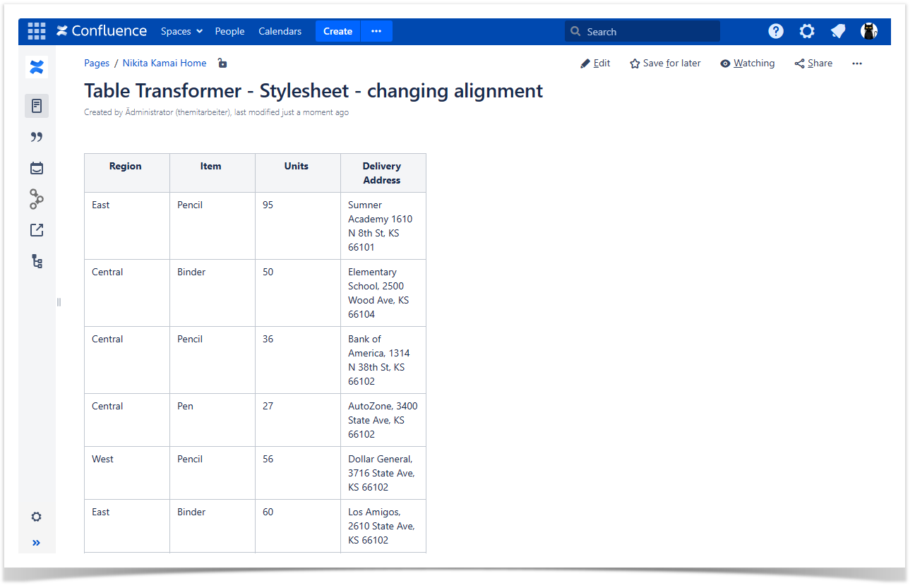Open the page more actions ellipsis
Viewport: 915px width, 588px height.
click(x=856, y=64)
